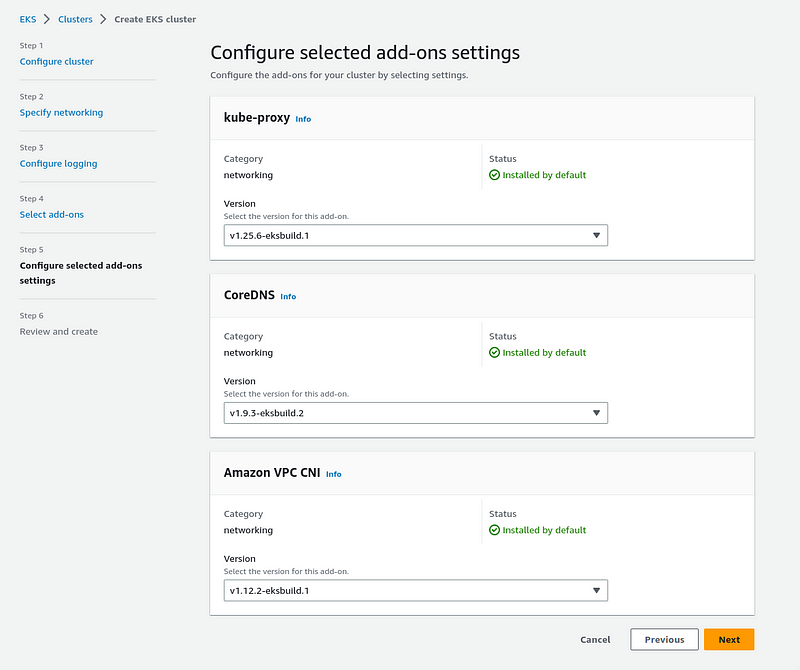Open Amazon VPC CNI Info link

(334, 474)
